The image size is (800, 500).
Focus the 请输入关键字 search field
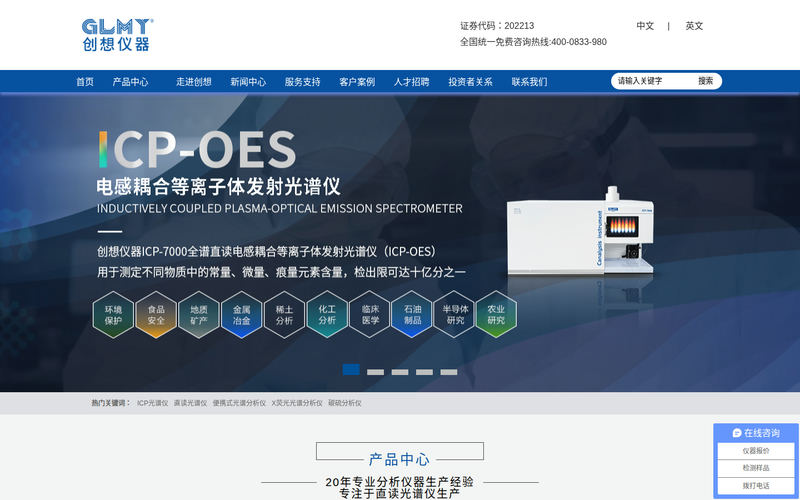(652, 81)
